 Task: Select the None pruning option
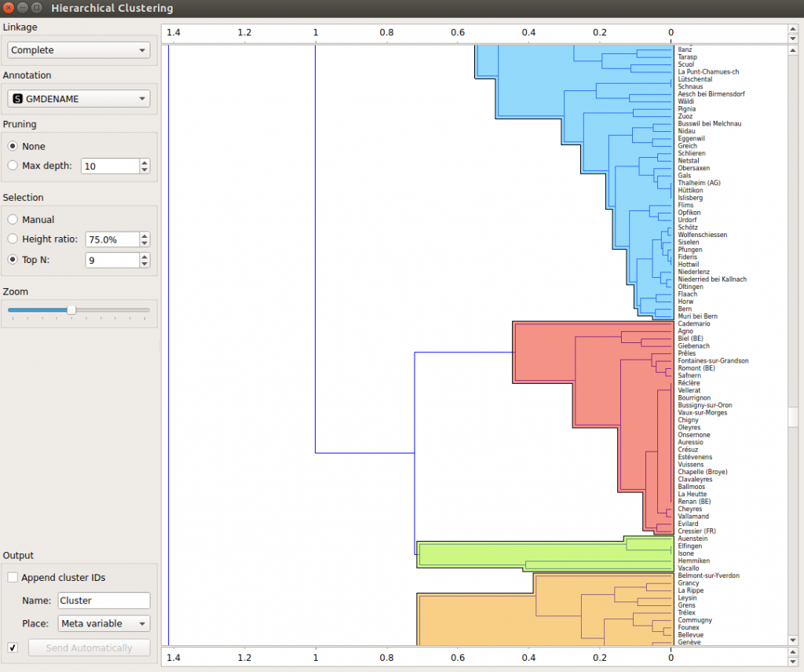tap(14, 146)
